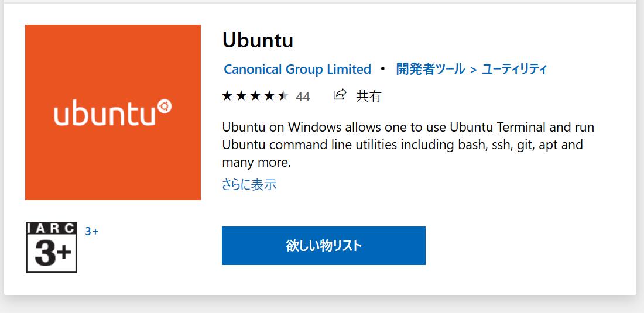Click the orange Ubuntu logo tile
644x313 pixels.
point(113,112)
